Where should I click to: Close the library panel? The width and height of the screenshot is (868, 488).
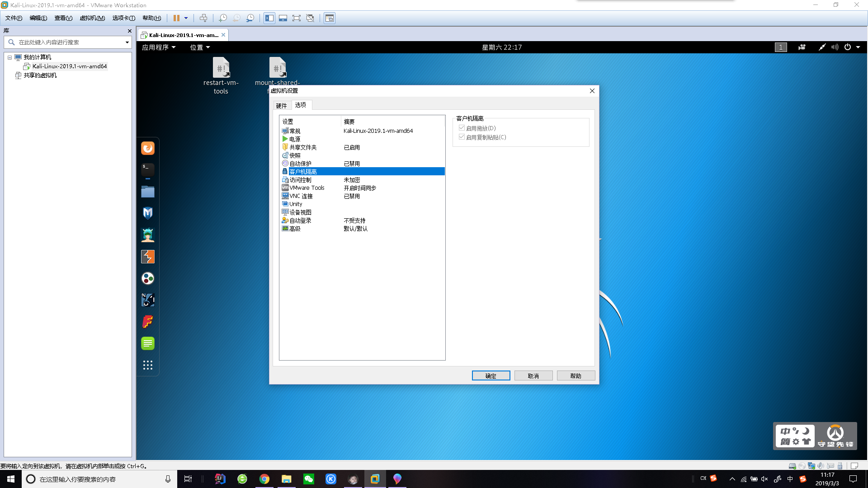click(130, 31)
